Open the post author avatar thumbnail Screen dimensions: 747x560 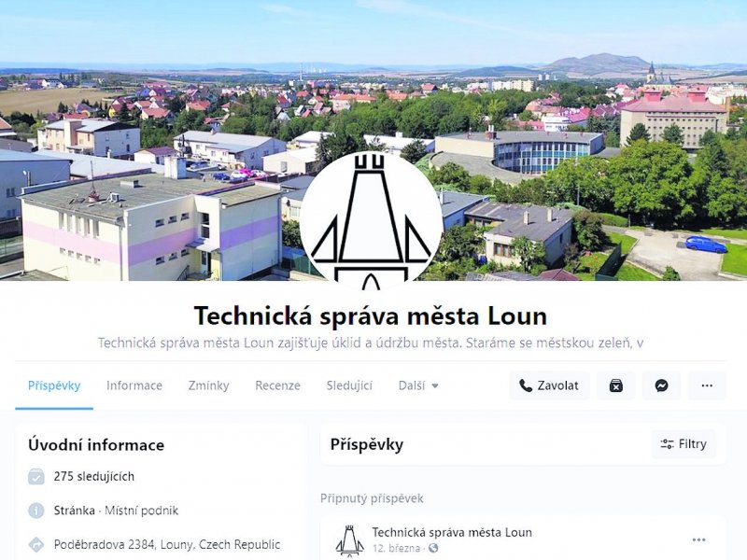[349, 540]
